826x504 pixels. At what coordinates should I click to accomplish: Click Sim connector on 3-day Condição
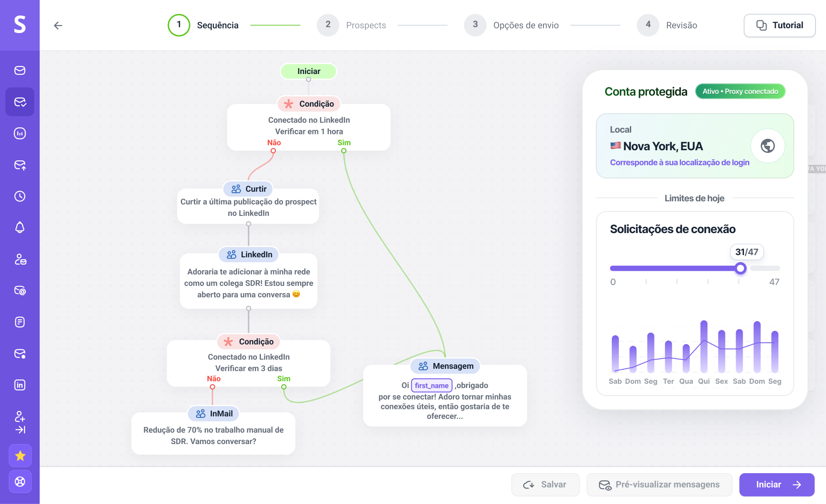(284, 387)
